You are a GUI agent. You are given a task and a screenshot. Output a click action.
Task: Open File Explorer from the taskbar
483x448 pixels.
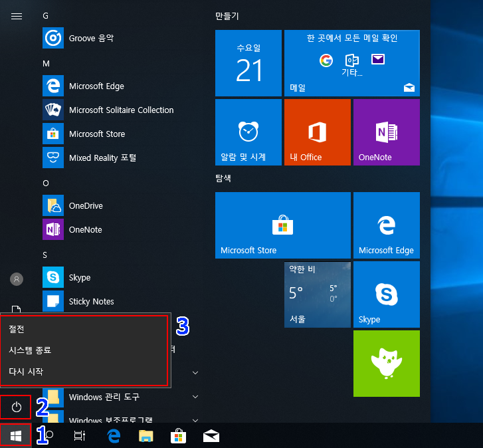pyautogui.click(x=146, y=436)
